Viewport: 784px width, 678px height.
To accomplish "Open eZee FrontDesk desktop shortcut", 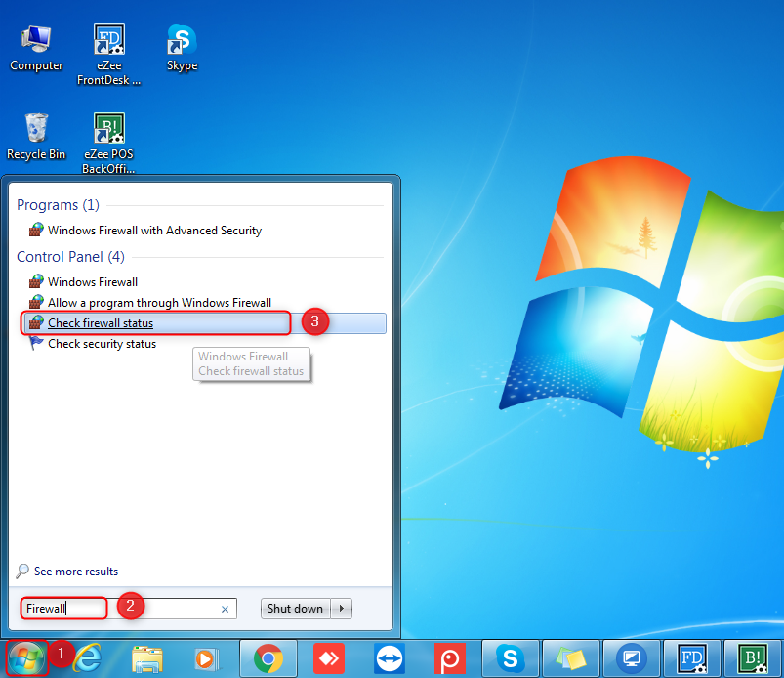I will (x=109, y=55).
